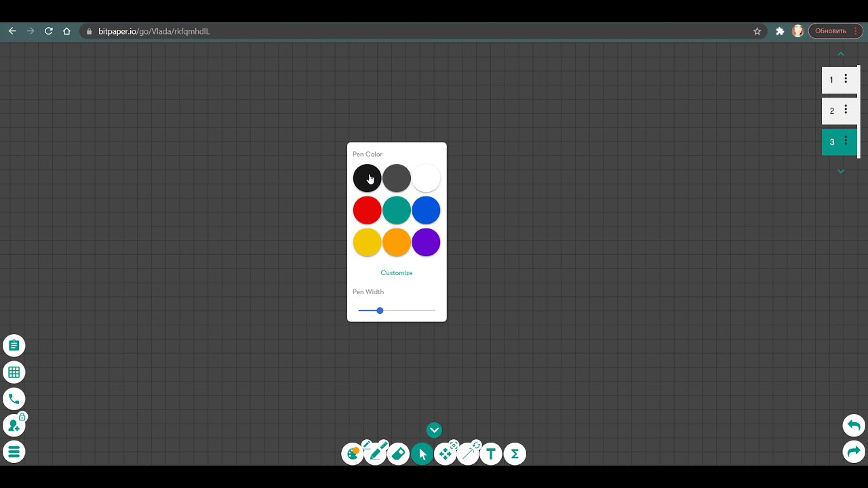The image size is (868, 488).
Task: Click the center-focus badge icon
Action: (x=454, y=445)
